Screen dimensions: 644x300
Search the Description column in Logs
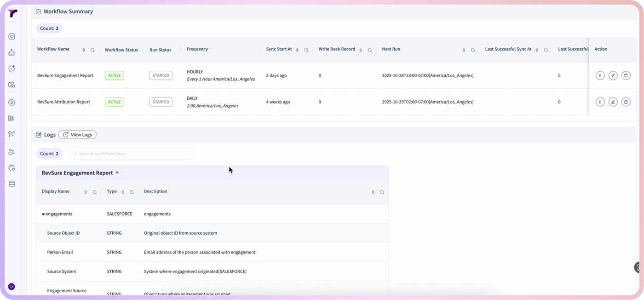[382, 192]
